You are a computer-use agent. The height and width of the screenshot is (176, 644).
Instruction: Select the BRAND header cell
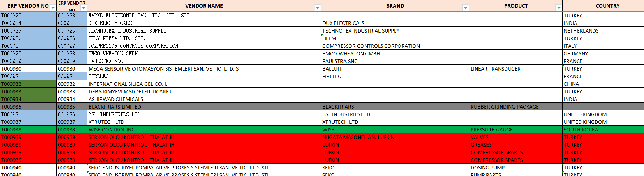click(395, 6)
